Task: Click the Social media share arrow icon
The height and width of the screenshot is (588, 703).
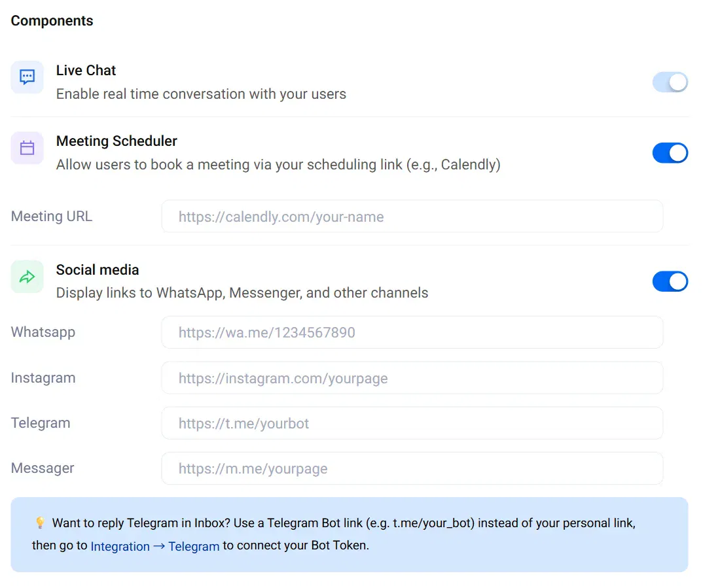Action: (x=27, y=277)
